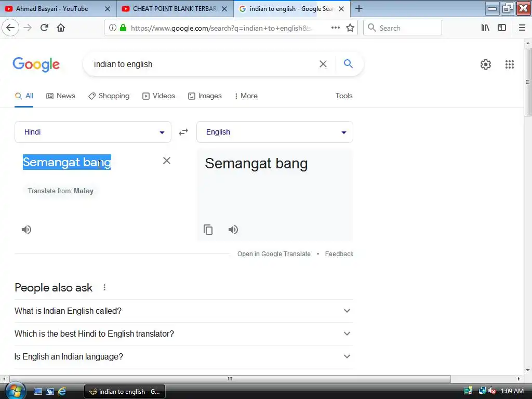Screen dimensions: 532x399
Task: Open the Firefox hamburger menu
Action: [522, 28]
